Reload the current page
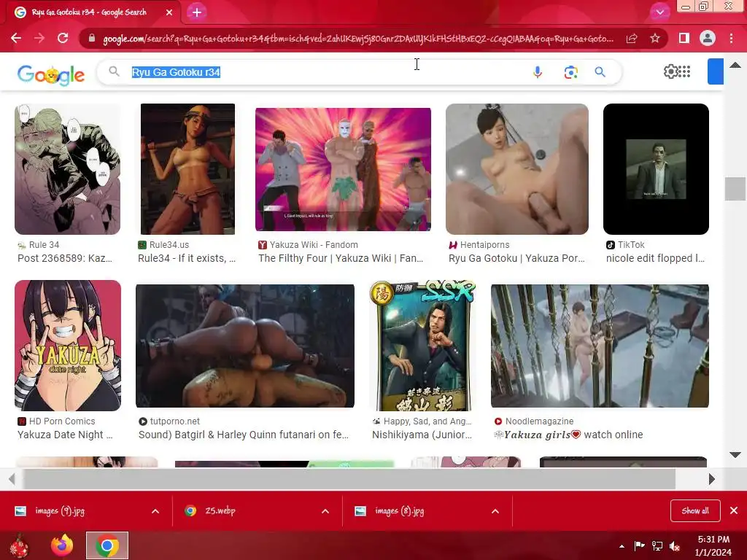Screen dimensions: 747x560 pyautogui.click(x=63, y=38)
